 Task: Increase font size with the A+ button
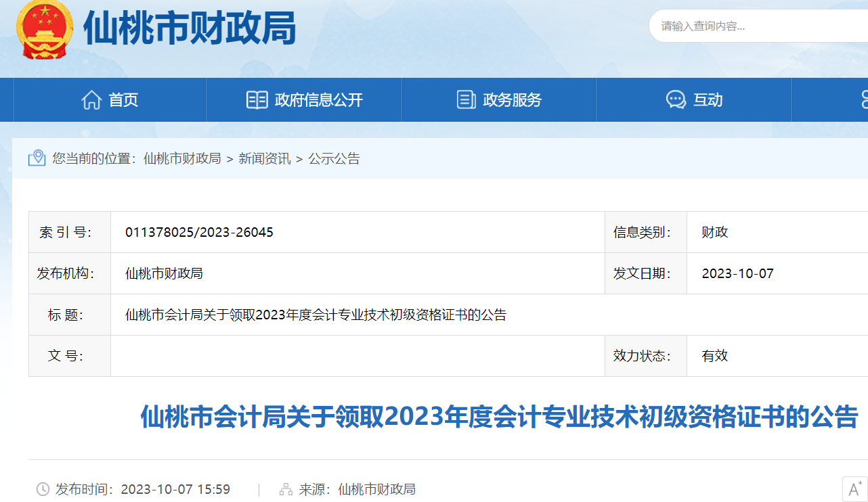(854, 489)
